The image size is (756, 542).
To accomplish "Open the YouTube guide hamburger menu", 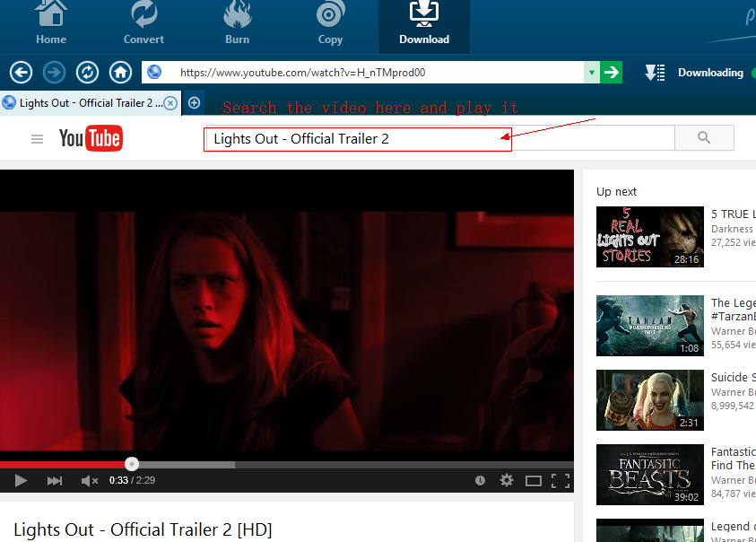I will click(x=37, y=139).
